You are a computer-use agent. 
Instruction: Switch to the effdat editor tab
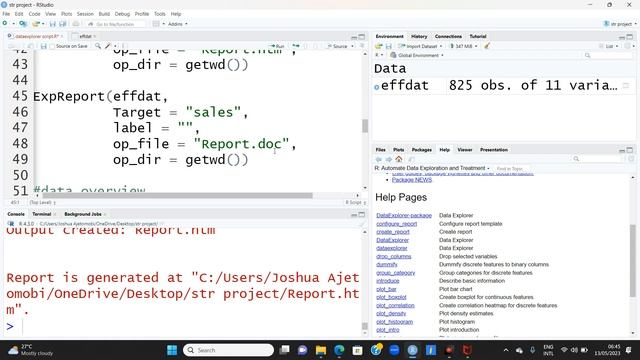(x=85, y=36)
